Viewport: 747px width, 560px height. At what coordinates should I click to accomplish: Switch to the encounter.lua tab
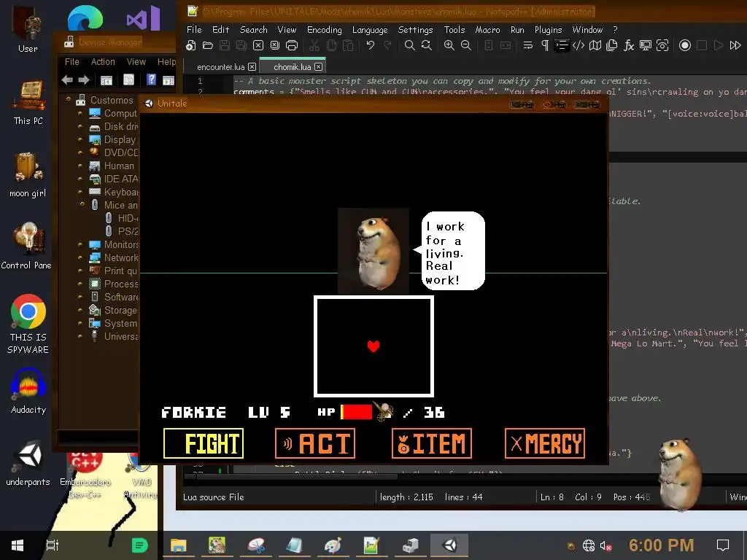[x=220, y=66]
